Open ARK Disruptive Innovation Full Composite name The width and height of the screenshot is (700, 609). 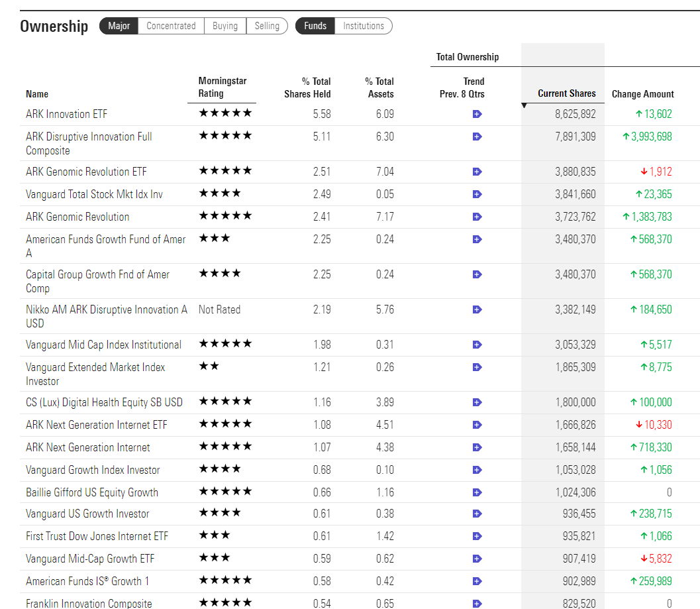(x=89, y=143)
